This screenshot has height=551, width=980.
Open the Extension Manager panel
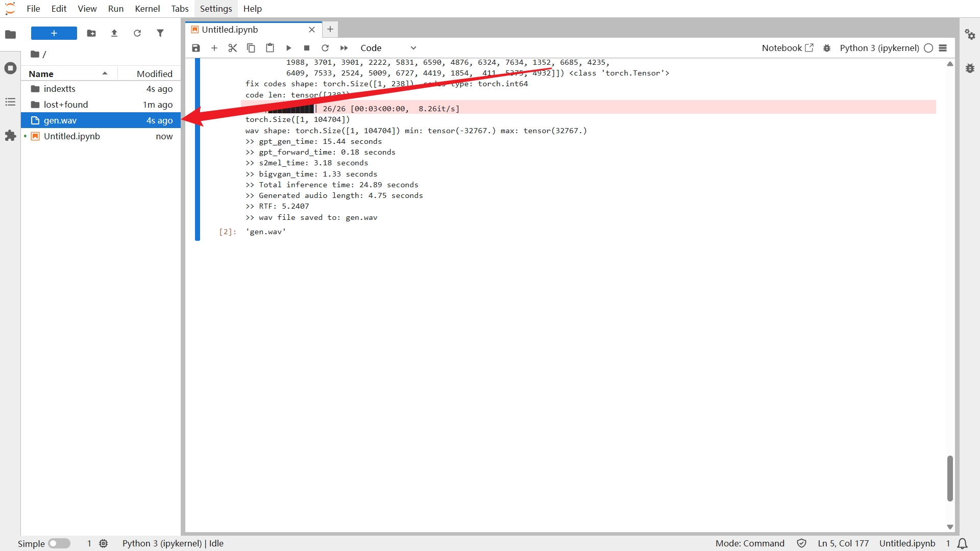click(10, 136)
